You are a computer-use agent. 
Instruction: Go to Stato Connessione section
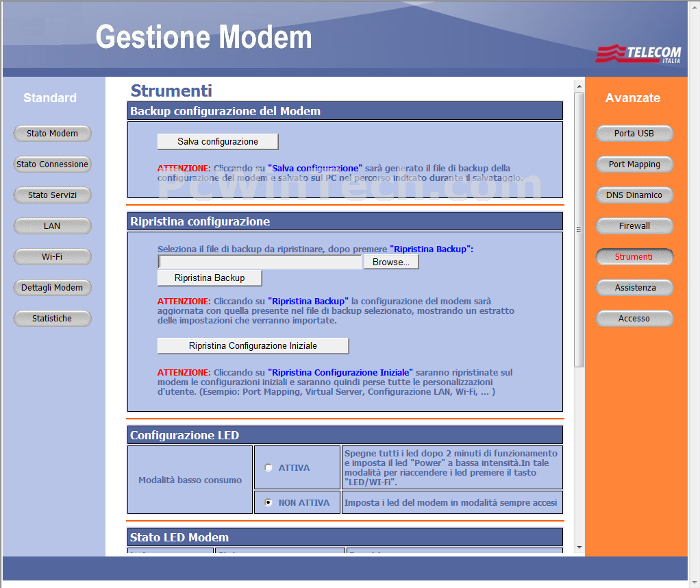tap(52, 164)
